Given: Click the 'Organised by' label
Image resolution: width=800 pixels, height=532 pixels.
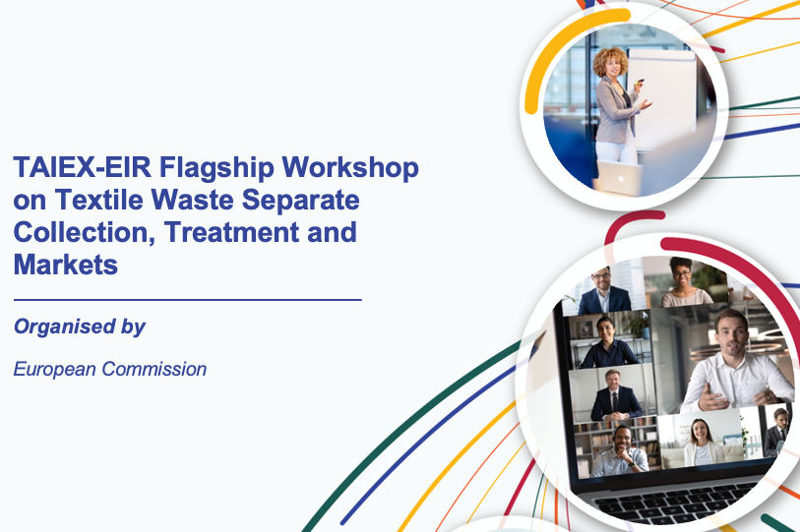Looking at the screenshot, I should [x=80, y=326].
